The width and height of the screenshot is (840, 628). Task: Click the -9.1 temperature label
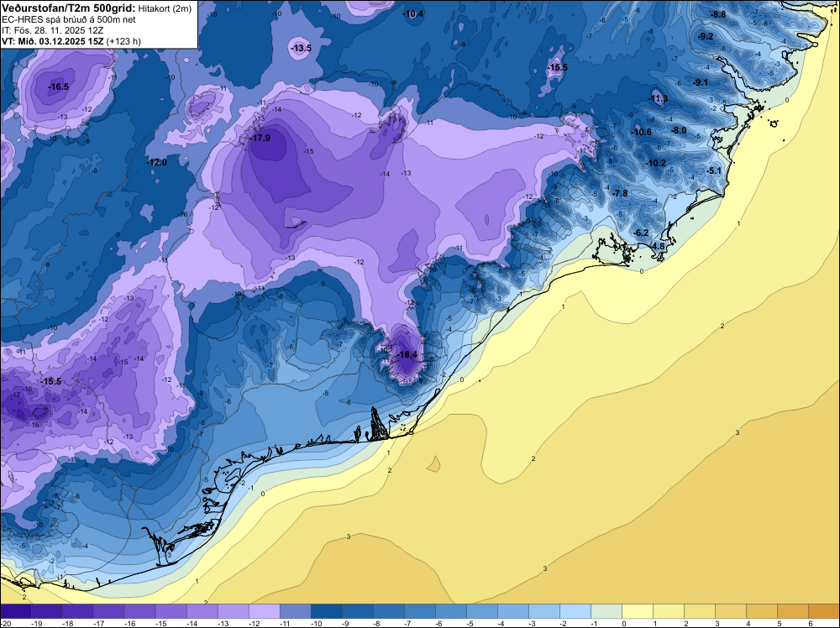pyautogui.click(x=701, y=82)
